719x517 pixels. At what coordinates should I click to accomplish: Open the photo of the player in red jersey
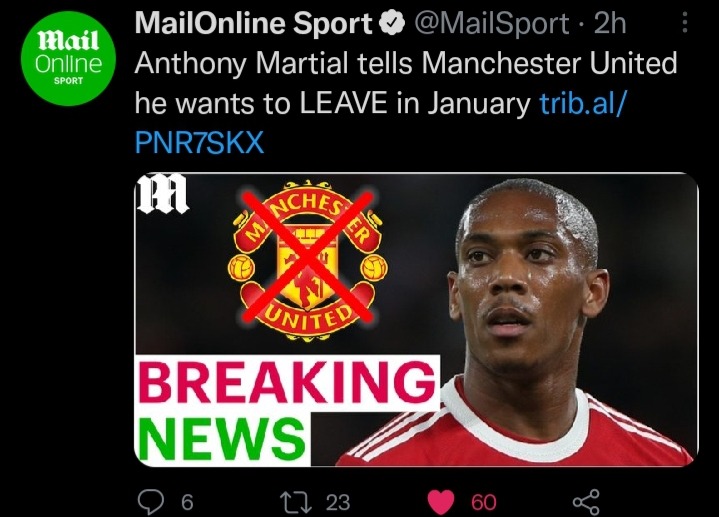coord(523,321)
